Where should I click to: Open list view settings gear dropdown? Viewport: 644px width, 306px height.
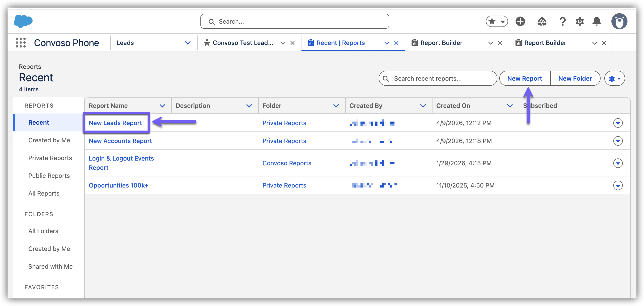click(614, 79)
